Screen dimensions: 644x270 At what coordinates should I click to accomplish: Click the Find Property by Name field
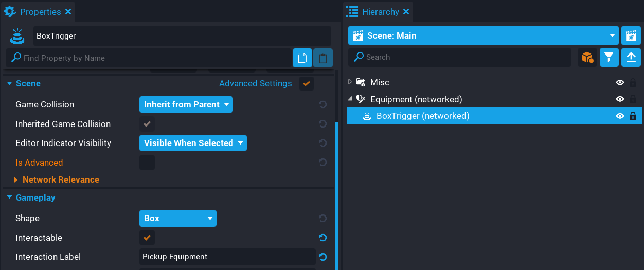(x=149, y=58)
